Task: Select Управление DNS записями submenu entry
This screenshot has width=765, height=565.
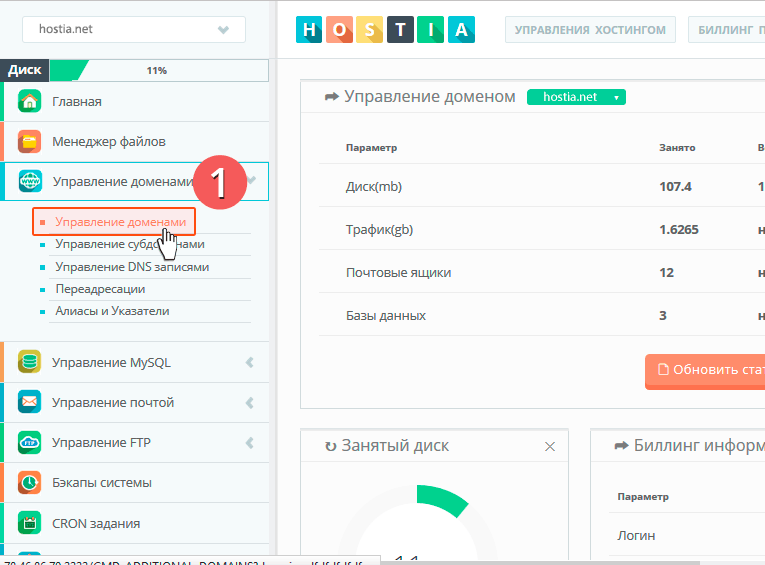Action: (x=132, y=267)
